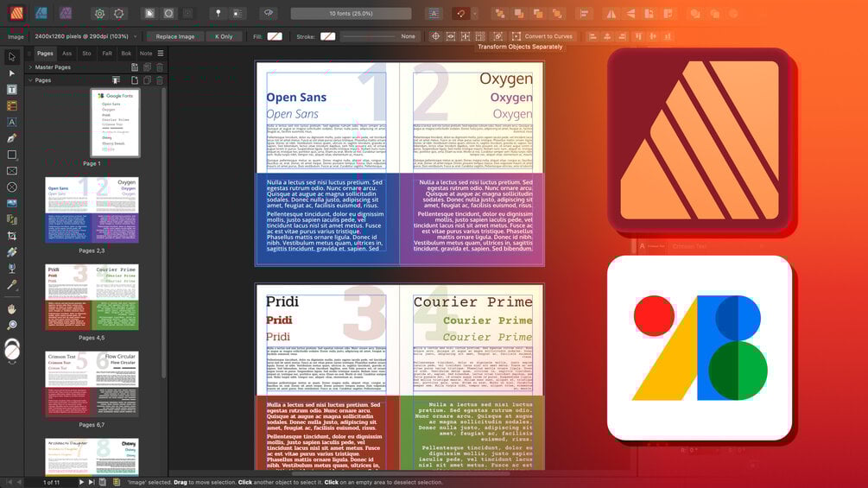Select the Artistic Text tool

11,122
